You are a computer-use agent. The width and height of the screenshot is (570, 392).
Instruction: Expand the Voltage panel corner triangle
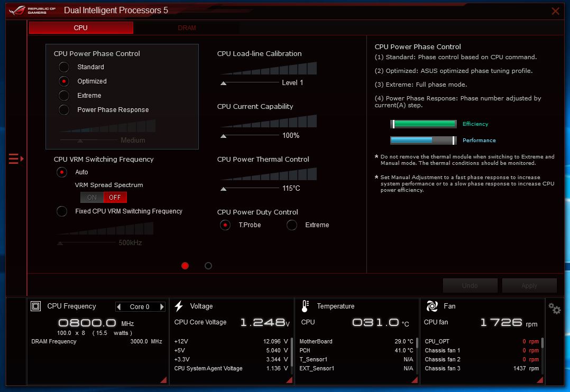point(289,380)
